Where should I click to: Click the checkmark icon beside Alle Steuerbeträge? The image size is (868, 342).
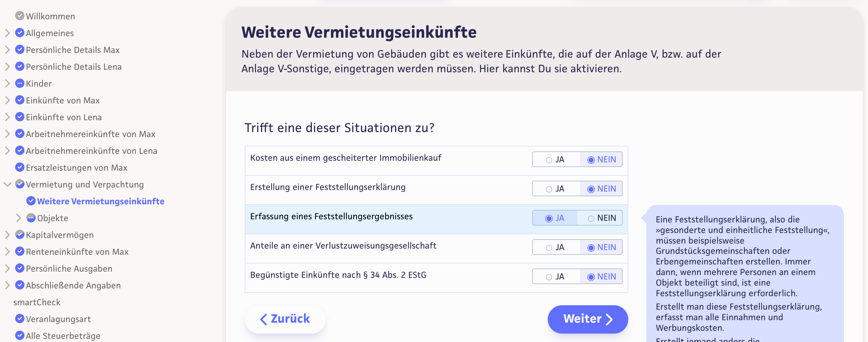20,335
